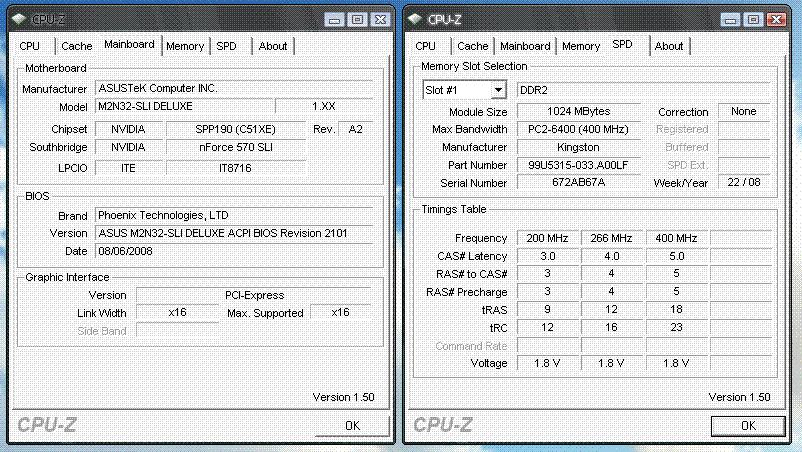Open Memory tab in the Memory Slot window

[581, 46]
